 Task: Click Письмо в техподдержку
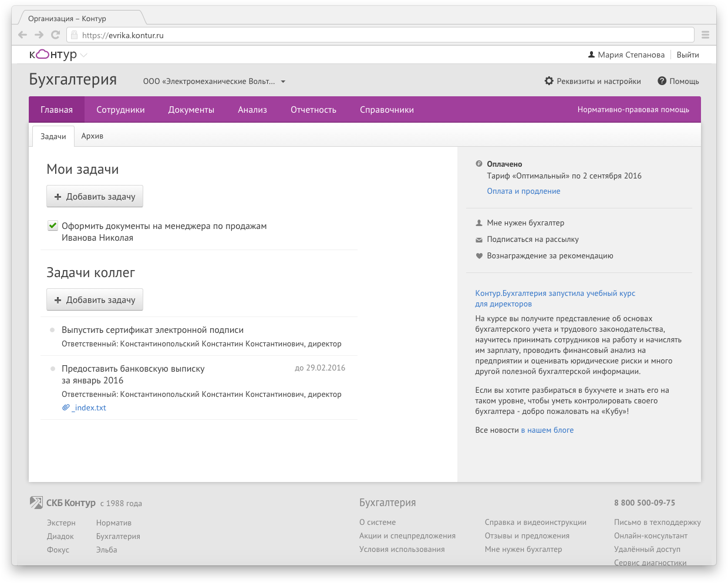click(x=658, y=523)
